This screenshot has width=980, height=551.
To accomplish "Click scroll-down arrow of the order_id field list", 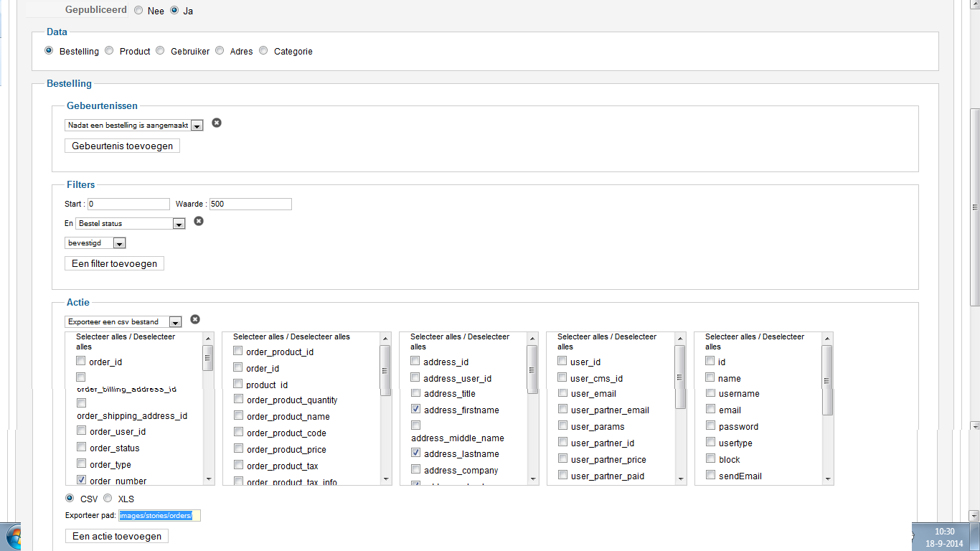I will tap(208, 479).
